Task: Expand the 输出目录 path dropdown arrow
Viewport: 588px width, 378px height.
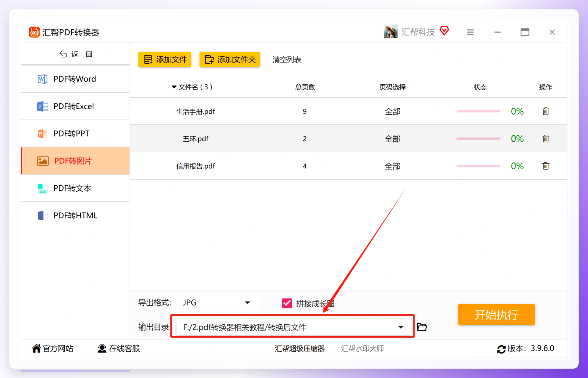Action: point(401,327)
